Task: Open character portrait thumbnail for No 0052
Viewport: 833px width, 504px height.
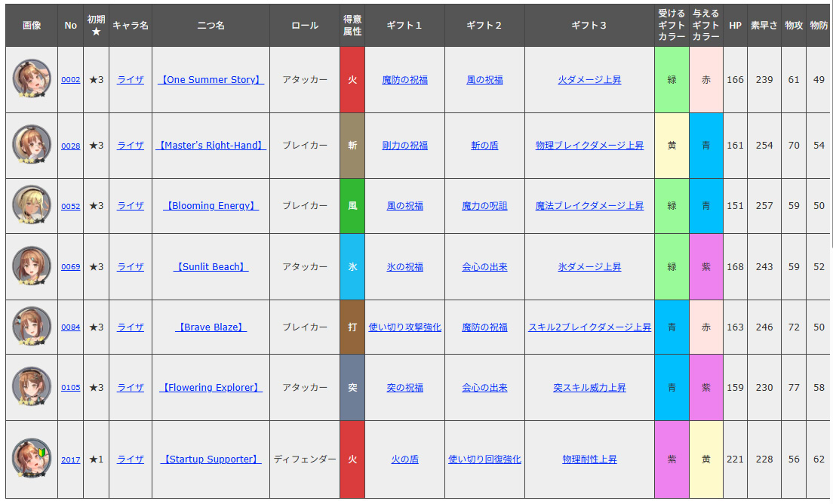Action: coord(32,205)
